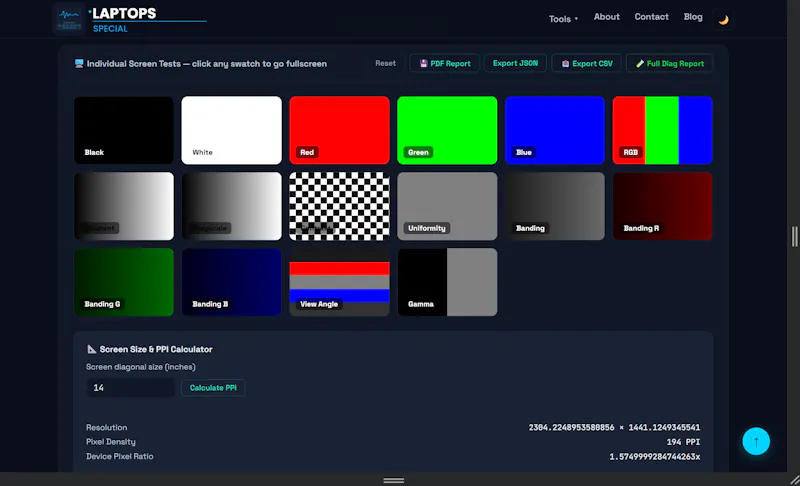Open the Uniformity test swatch
This screenshot has width=800, height=486.
[x=447, y=206]
